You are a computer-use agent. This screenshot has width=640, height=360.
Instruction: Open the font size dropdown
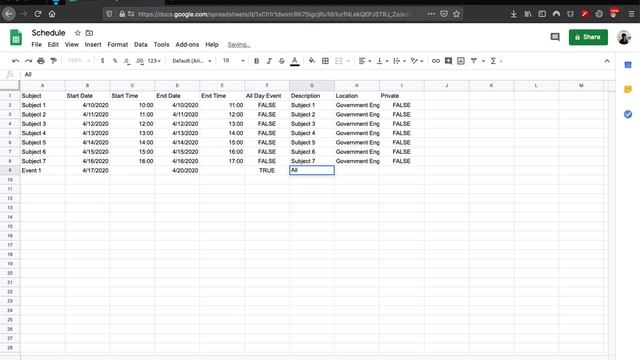click(233, 61)
